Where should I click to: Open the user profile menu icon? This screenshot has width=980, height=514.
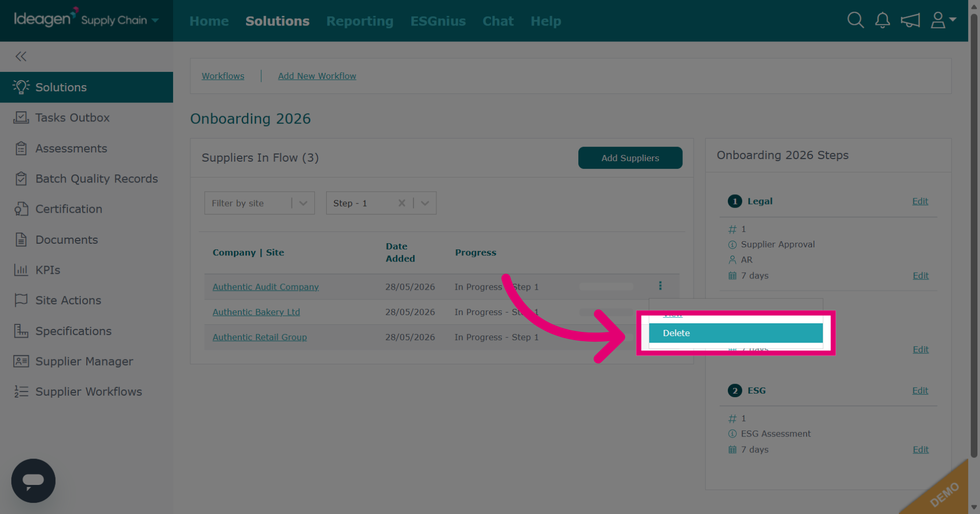tap(943, 20)
